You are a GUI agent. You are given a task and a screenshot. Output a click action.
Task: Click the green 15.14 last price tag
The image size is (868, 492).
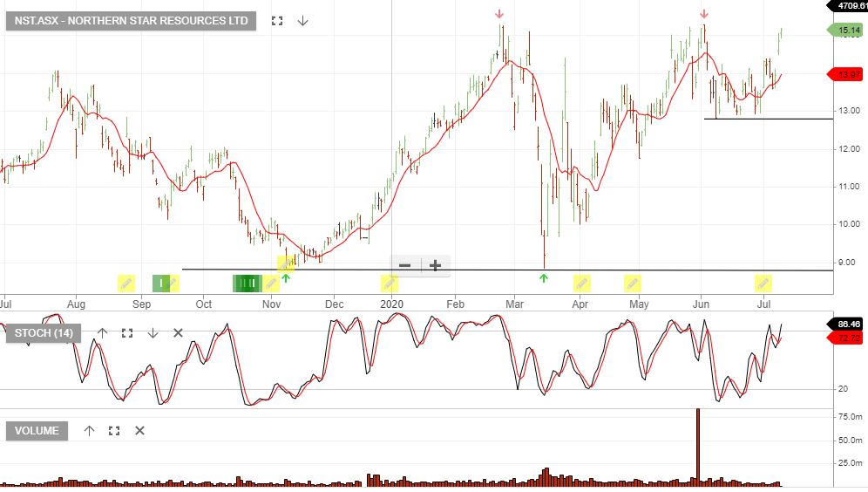(845, 31)
